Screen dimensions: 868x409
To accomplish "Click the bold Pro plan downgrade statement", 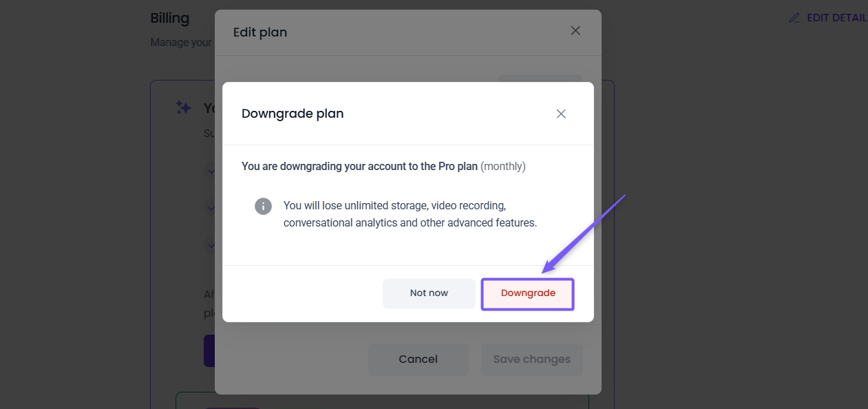I will [x=359, y=167].
